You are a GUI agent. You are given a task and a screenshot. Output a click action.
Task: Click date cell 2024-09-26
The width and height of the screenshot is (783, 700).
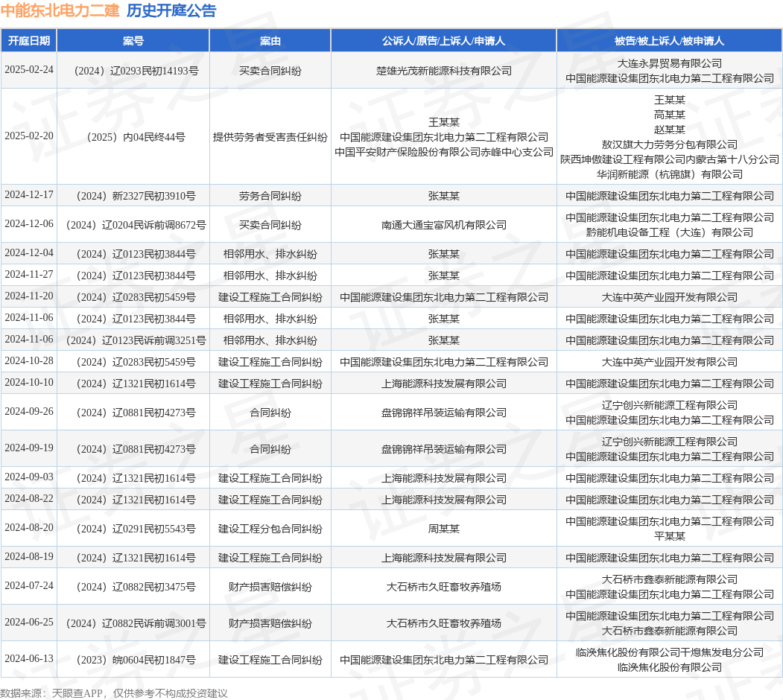[x=29, y=411]
